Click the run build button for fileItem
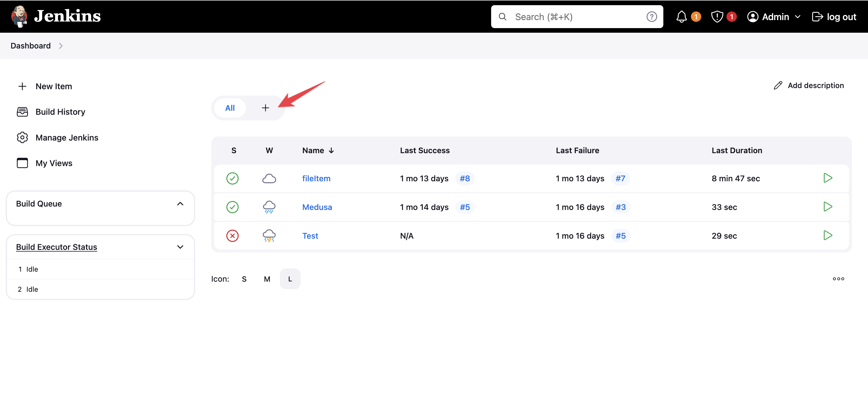868x397 pixels. point(828,178)
